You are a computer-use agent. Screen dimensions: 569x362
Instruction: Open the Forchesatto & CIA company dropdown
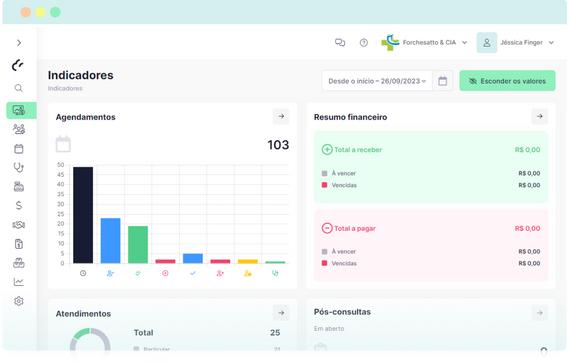point(425,43)
